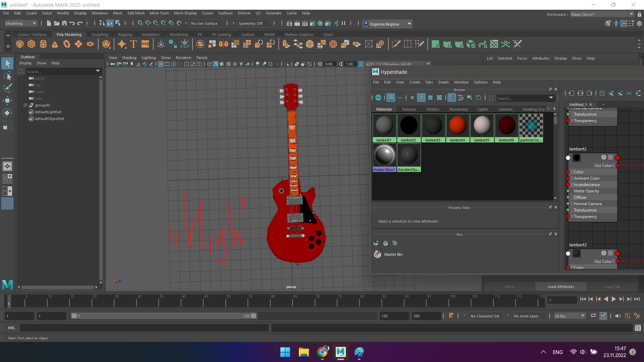Click the Polygon Sphere shelf icon
Image resolution: width=644 pixels, height=362 pixels.
point(20,44)
